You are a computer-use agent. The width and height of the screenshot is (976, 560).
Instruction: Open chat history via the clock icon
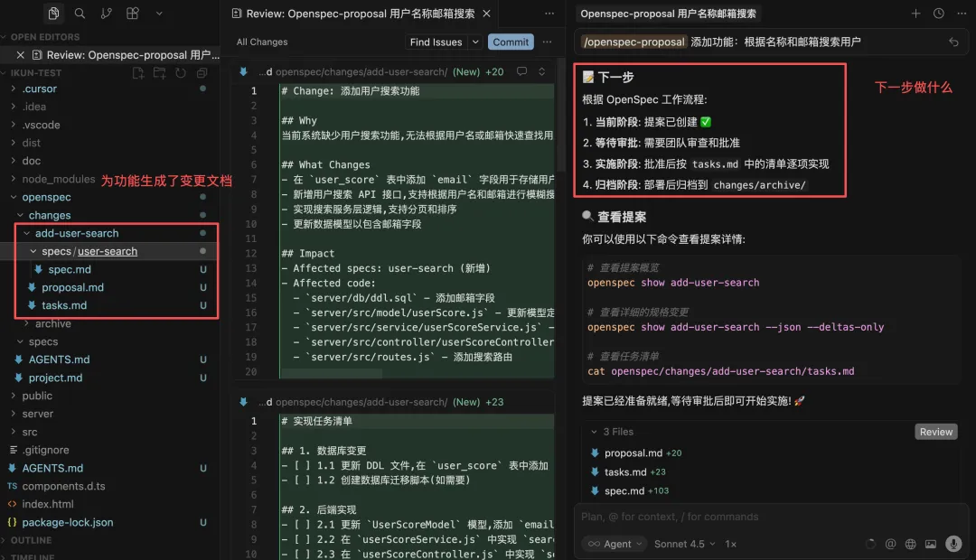pyautogui.click(x=938, y=14)
